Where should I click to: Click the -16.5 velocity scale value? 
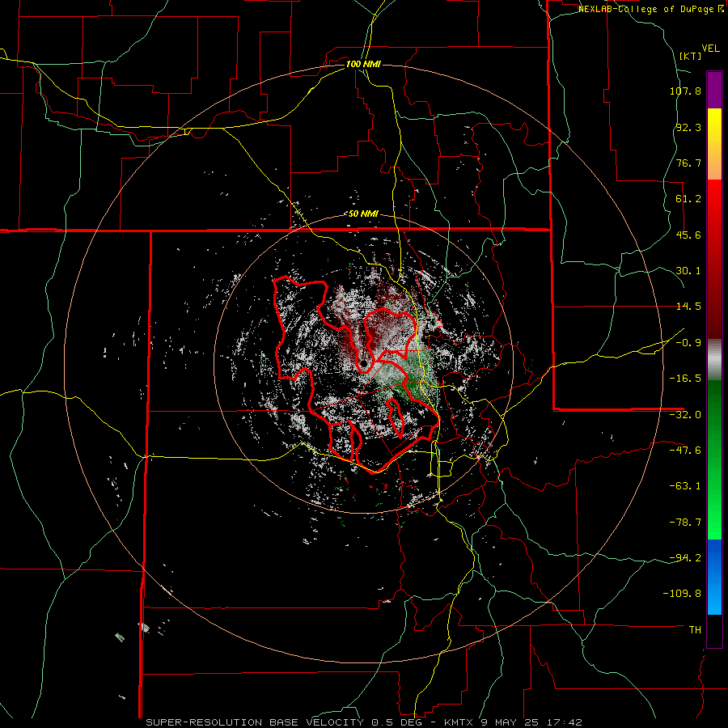click(x=685, y=379)
